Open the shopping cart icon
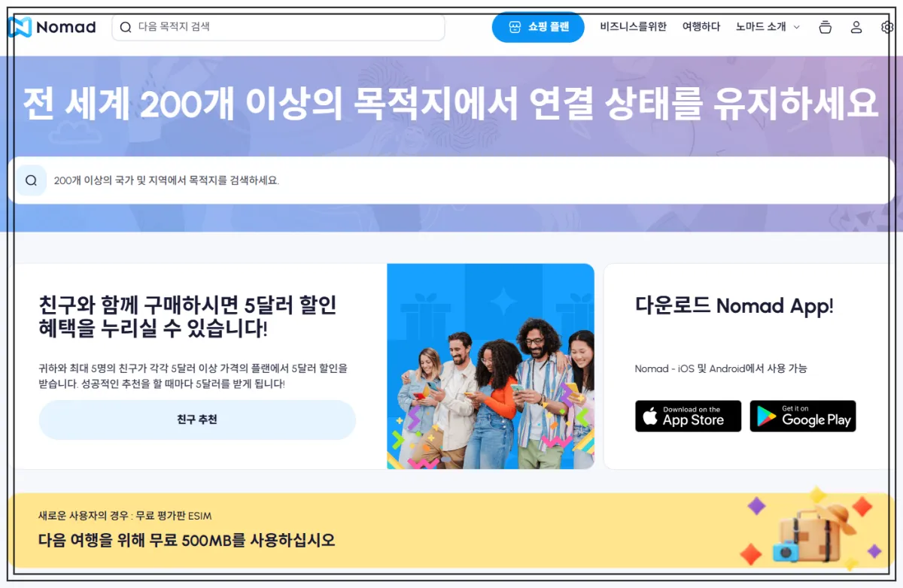The height and width of the screenshot is (588, 903). pos(825,27)
